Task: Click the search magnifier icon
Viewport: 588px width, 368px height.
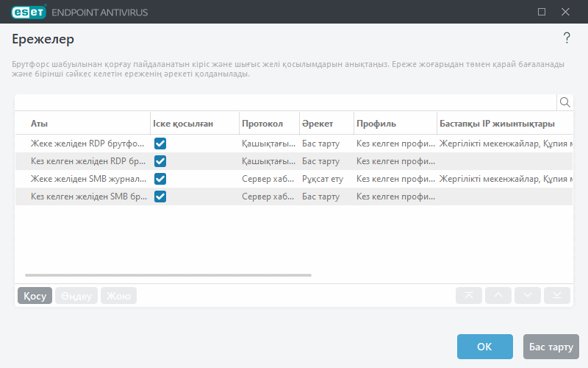Action: (x=565, y=102)
